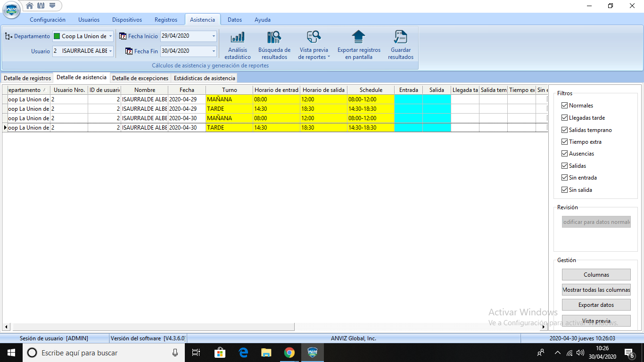Expand the Usuario dropdown
This screenshot has height=362, width=644.
coord(110,51)
